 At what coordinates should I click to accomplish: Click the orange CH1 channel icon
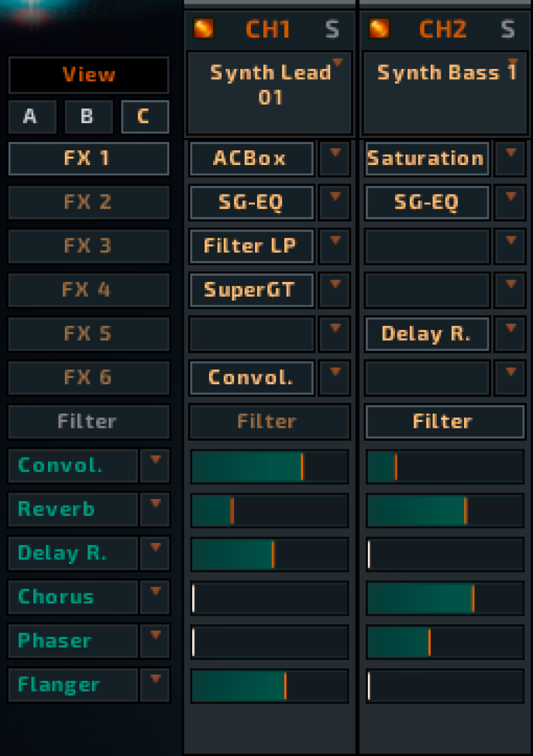click(x=203, y=29)
